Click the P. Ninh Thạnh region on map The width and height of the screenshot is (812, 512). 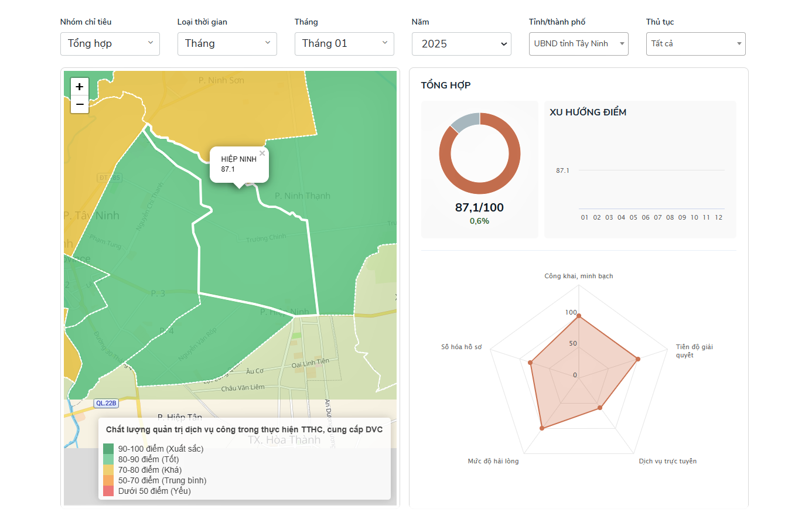tap(302, 196)
